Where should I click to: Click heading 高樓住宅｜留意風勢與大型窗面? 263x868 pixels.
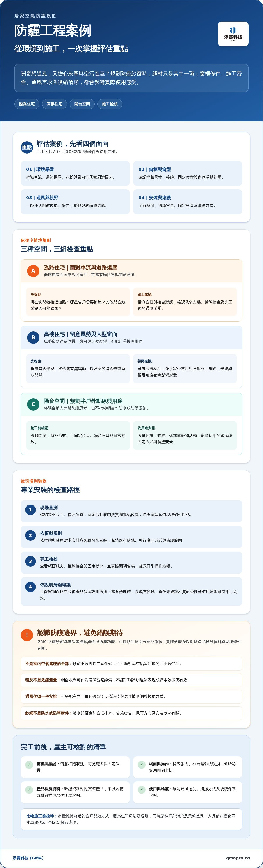pos(81,334)
